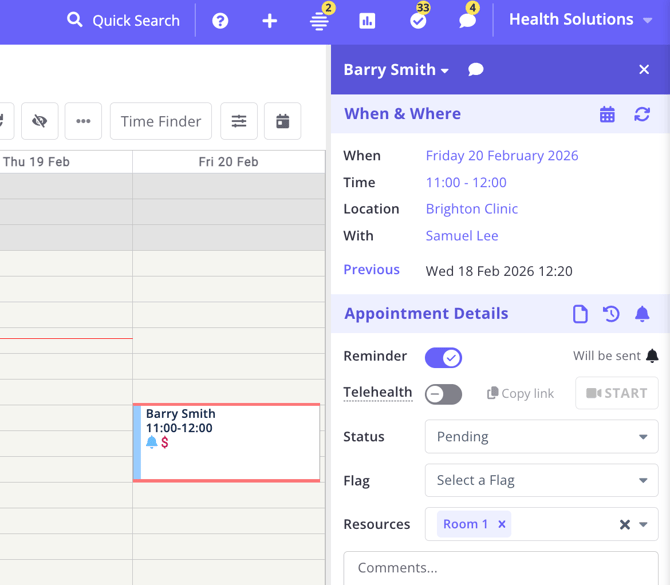This screenshot has height=585, width=670.
Task: Open appointment history clock icon
Action: pos(611,314)
